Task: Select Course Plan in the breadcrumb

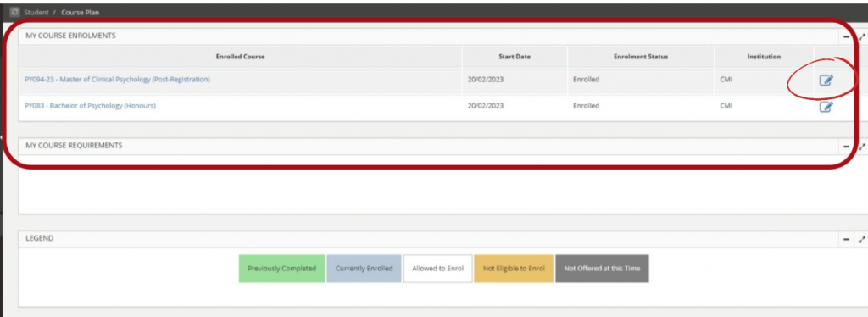Action: tap(81, 12)
